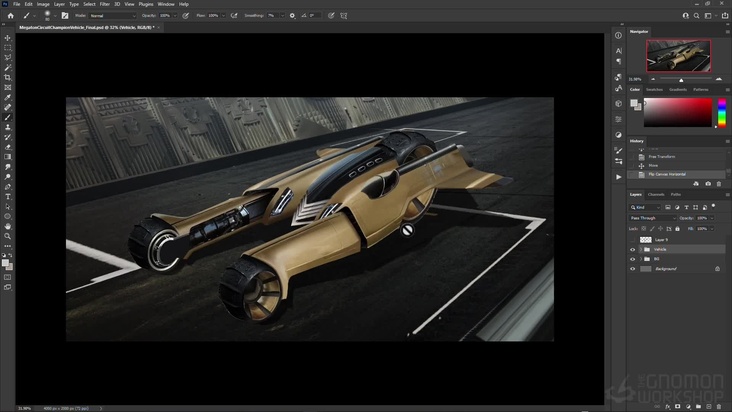Expand the Vehicle layer group

click(x=639, y=249)
